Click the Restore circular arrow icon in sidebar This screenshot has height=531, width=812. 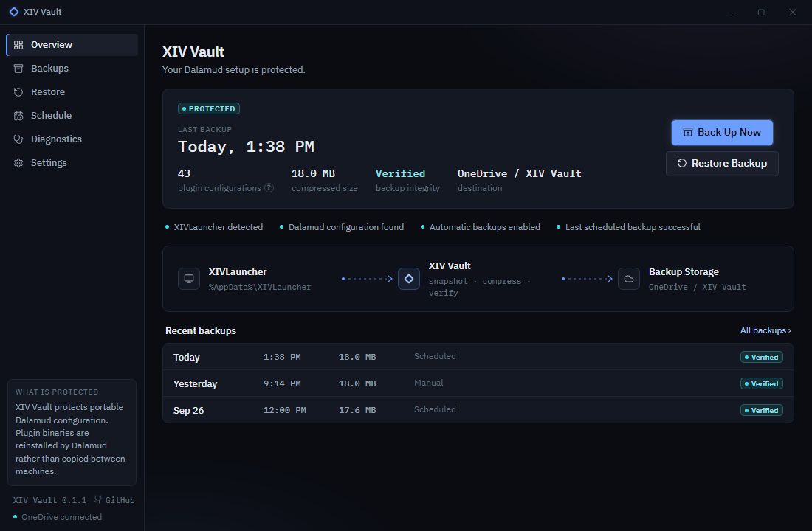18,92
